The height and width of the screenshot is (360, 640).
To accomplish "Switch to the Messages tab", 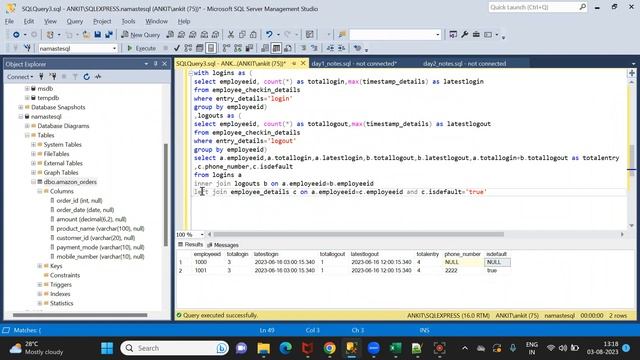I will click(x=222, y=245).
